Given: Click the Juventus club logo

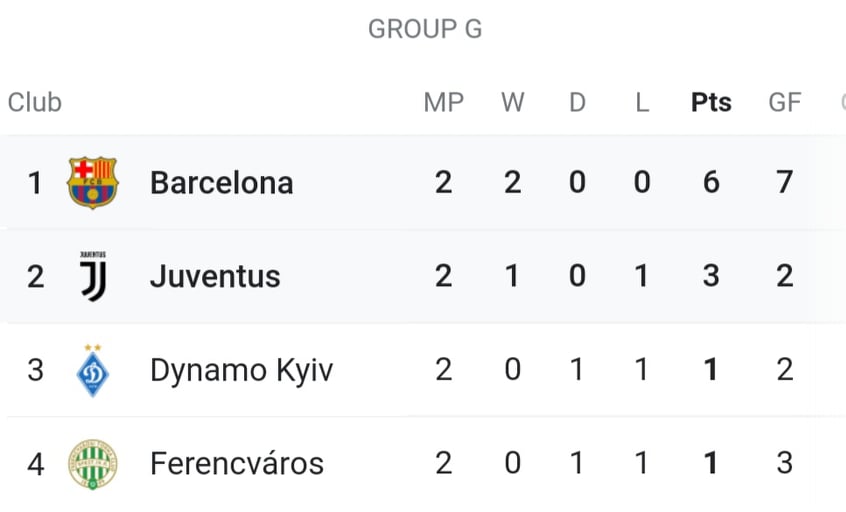Looking at the screenshot, I should click(x=93, y=276).
